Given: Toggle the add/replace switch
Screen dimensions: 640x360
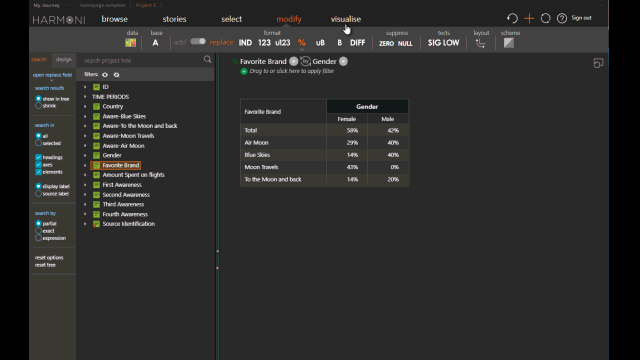Looking at the screenshot, I should click(198, 41).
